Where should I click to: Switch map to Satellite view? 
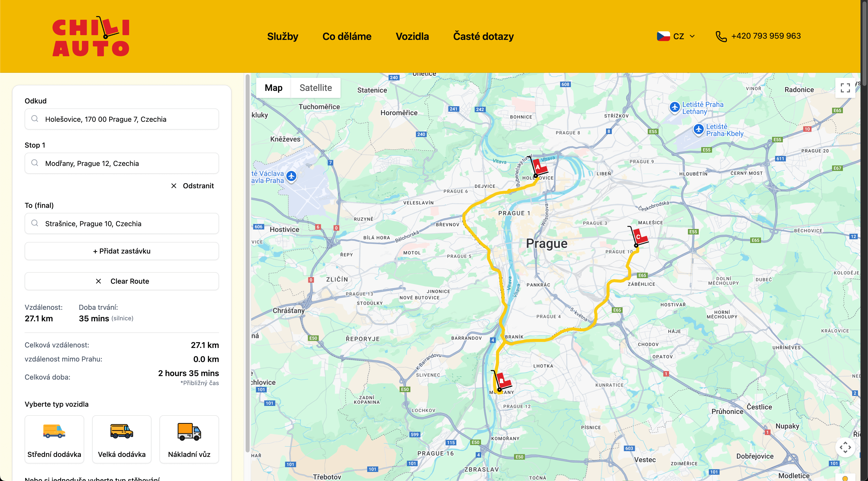click(315, 88)
